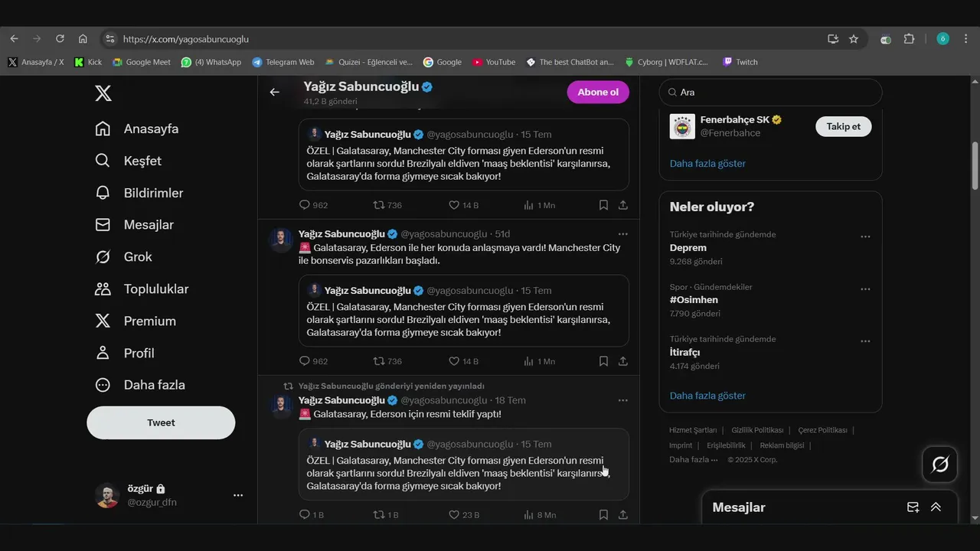The width and height of the screenshot is (980, 551).
Task: Expand the Mesajlar drawer
Action: [x=936, y=507]
